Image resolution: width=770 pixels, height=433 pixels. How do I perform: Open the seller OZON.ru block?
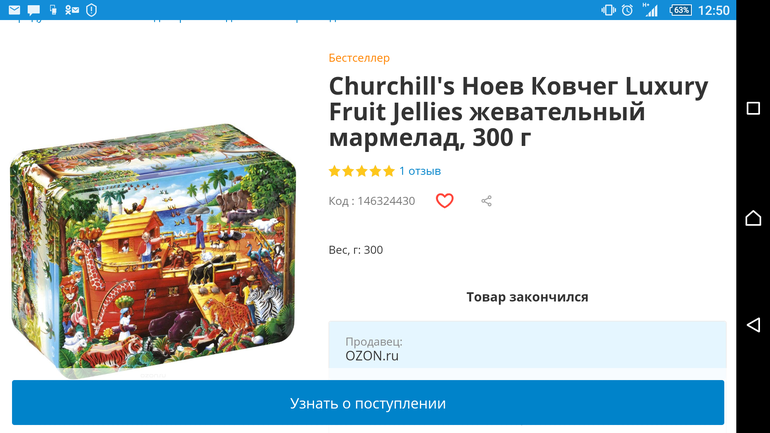(527, 349)
